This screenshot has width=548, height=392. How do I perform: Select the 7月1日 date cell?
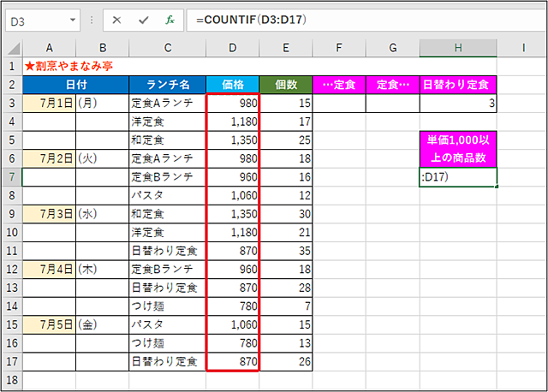50,103
